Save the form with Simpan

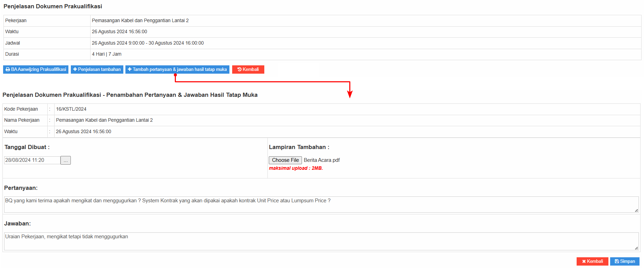(x=625, y=261)
